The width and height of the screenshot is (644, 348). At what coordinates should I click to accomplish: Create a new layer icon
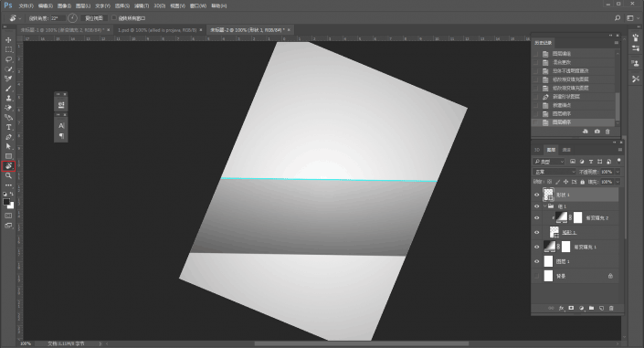(x=601, y=308)
